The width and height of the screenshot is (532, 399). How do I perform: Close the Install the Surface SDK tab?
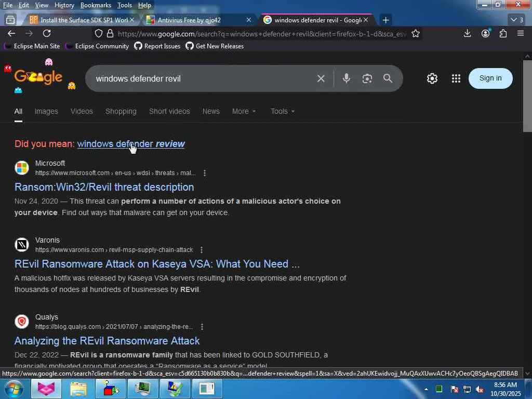click(x=132, y=20)
